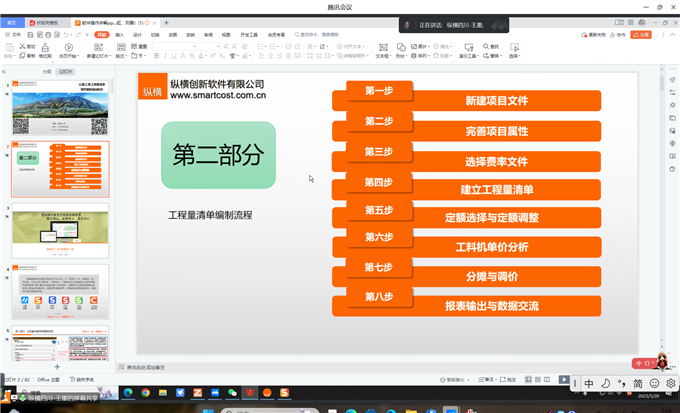Collapse the slide panel double-chevron
Image resolution: width=680 pixels, height=413 pixels.
(4, 72)
